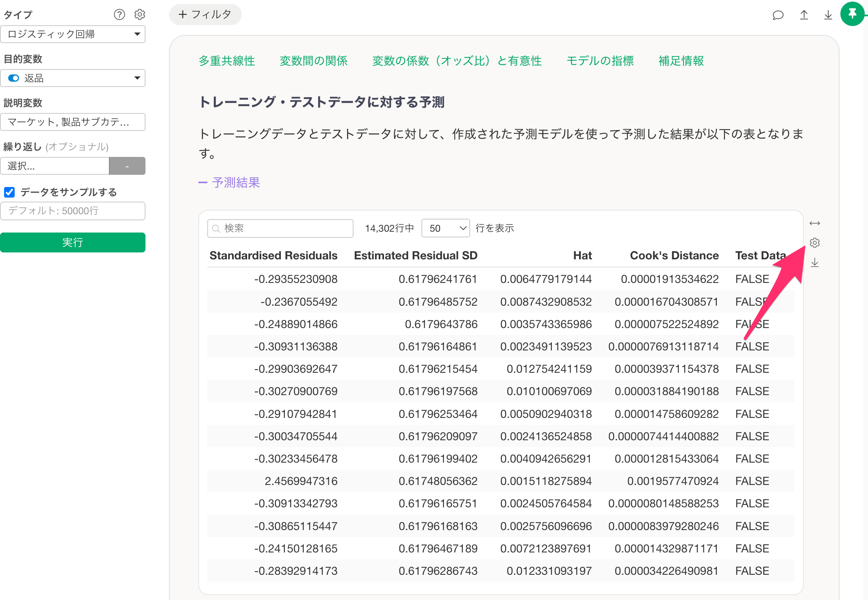Click the green pin icon
The image size is (868, 600).
(x=852, y=14)
